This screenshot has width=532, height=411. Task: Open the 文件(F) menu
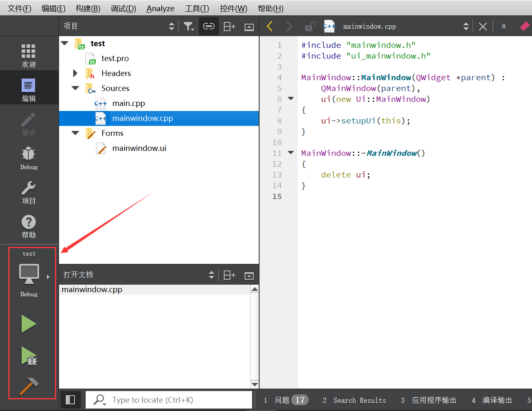(x=19, y=8)
